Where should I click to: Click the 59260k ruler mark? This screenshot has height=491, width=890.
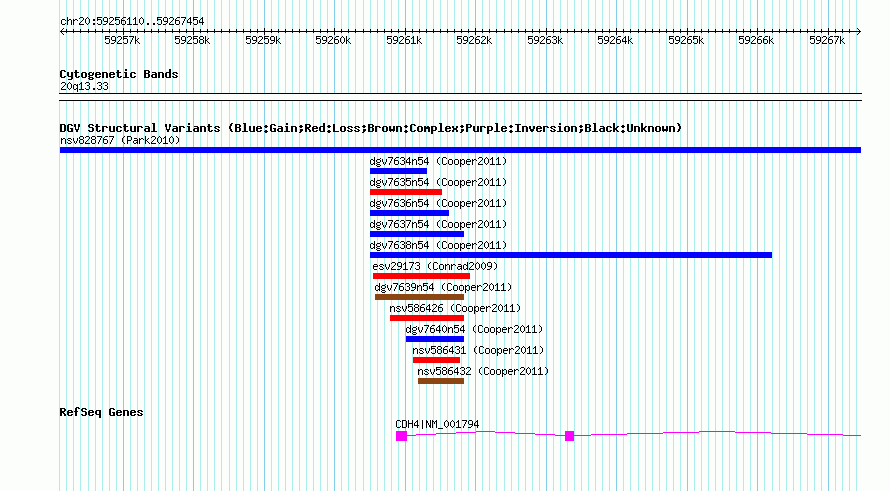[333, 40]
